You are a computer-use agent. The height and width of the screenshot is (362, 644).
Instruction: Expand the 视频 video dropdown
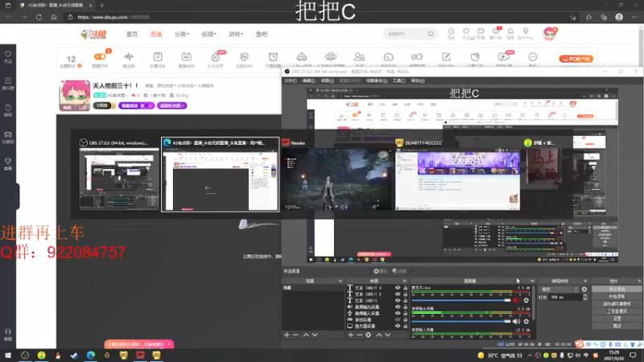pos(208,34)
